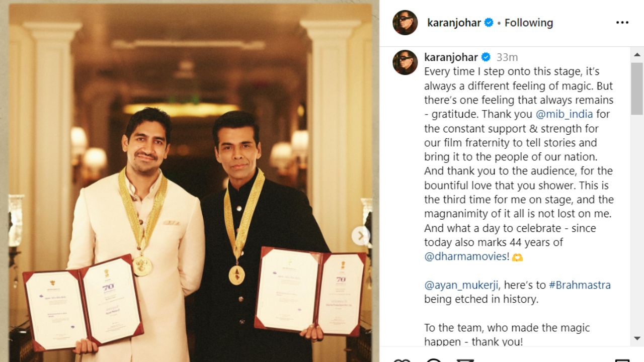Save post using the bookmark icon
This screenshot has height=362, width=644.
622,360
